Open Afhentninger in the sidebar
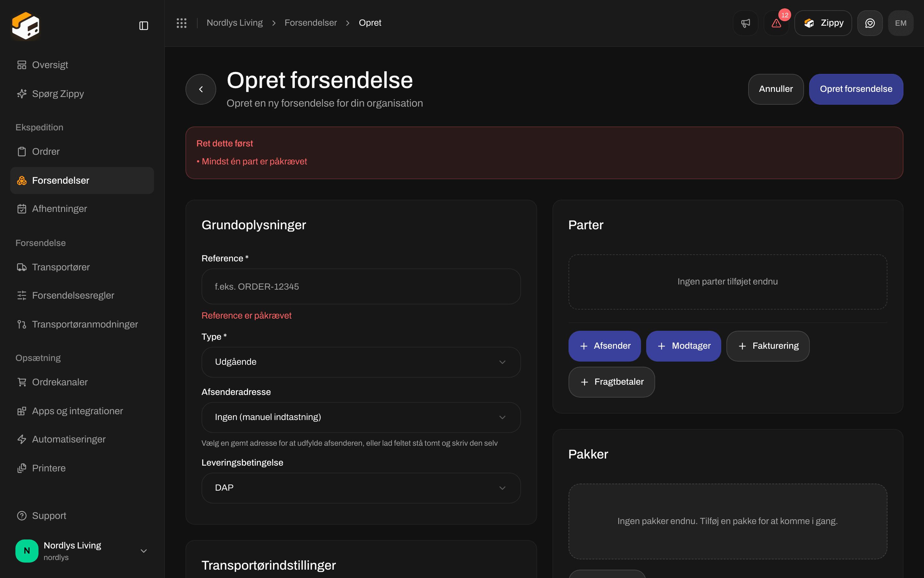The height and width of the screenshot is (578, 924). point(82,209)
